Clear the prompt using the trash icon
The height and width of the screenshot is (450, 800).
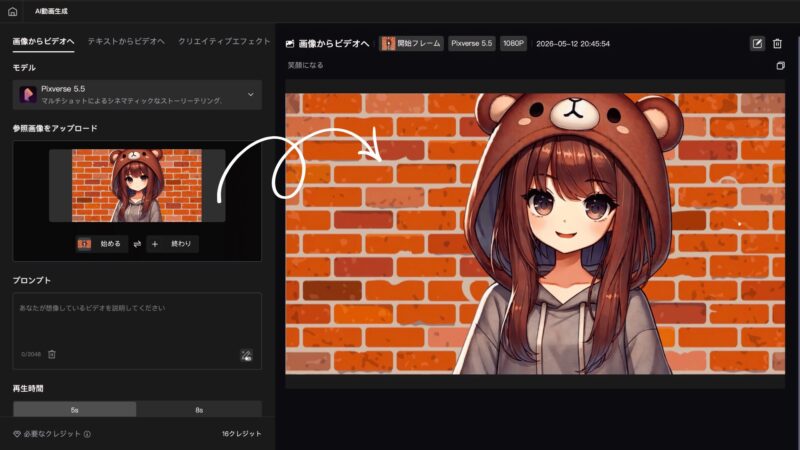(52, 354)
